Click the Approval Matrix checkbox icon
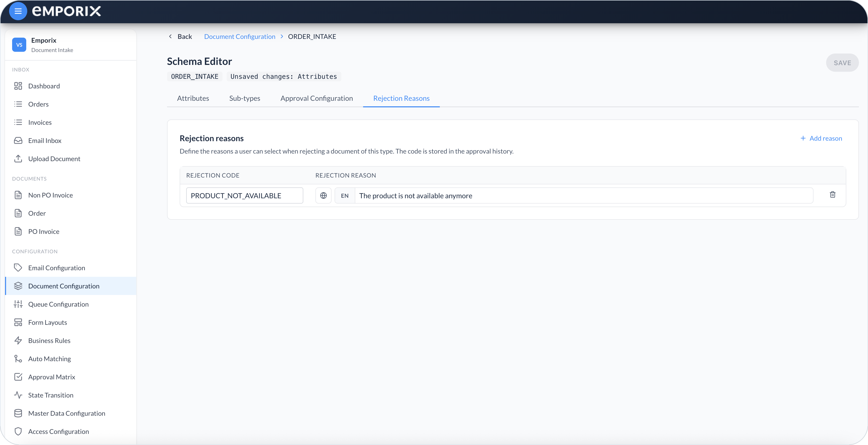 click(x=18, y=377)
